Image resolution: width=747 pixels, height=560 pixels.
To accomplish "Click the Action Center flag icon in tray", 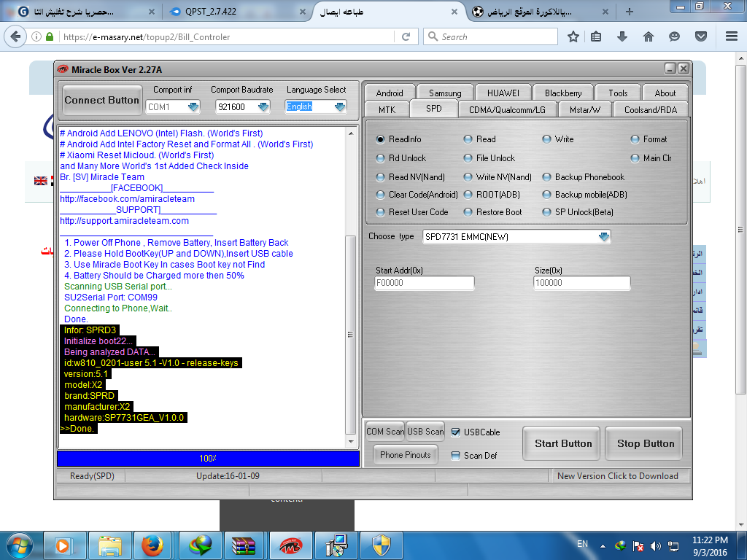I will pyautogui.click(x=638, y=545).
